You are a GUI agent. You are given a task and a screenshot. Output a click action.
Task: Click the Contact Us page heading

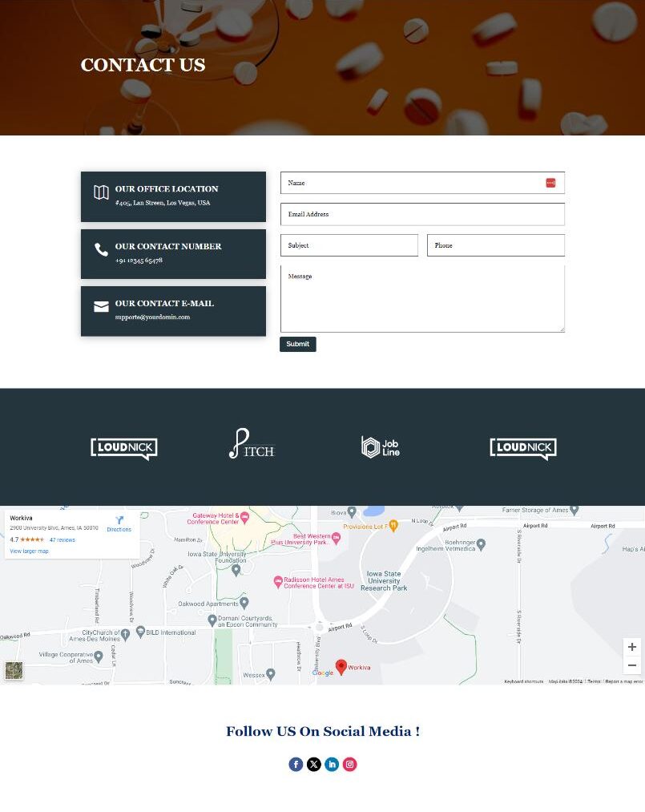(143, 65)
